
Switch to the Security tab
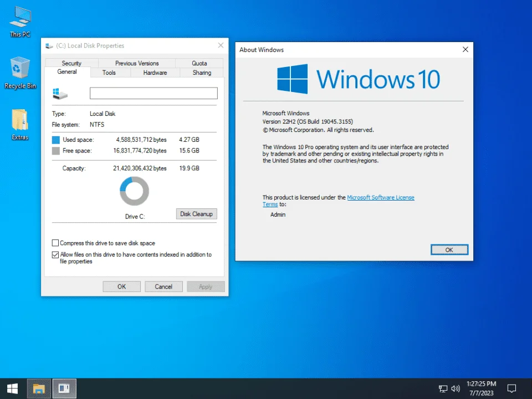(71, 63)
